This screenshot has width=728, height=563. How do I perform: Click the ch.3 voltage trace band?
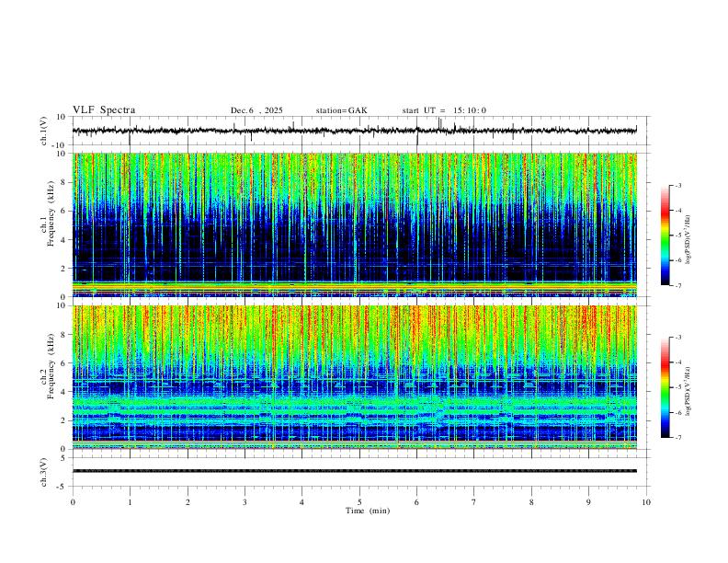(355, 471)
